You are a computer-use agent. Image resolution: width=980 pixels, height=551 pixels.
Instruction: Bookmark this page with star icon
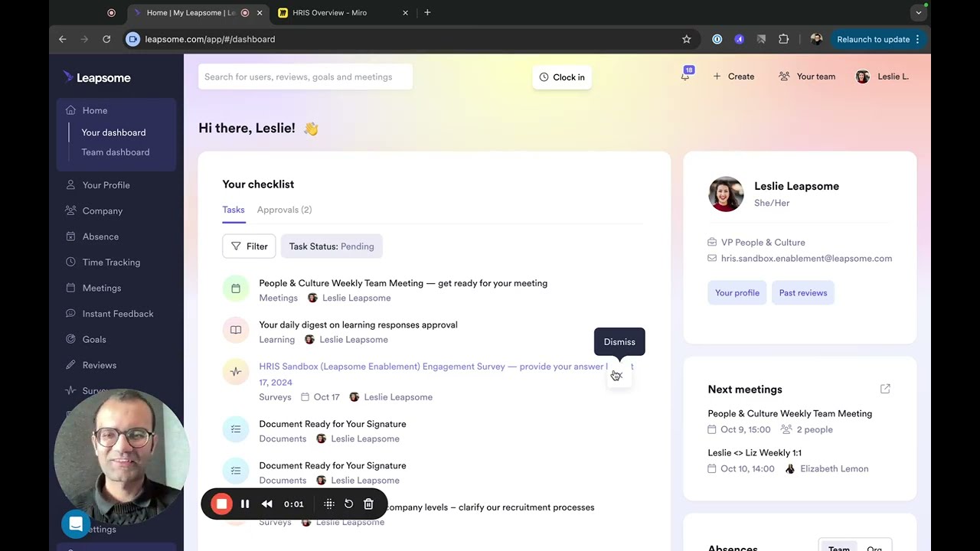click(686, 39)
